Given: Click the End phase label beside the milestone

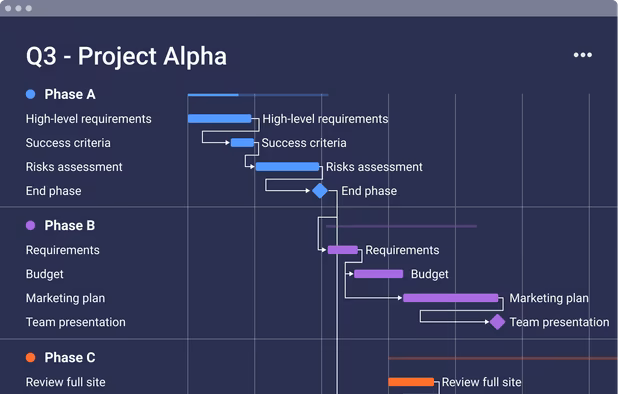Looking at the screenshot, I should click(x=369, y=191).
